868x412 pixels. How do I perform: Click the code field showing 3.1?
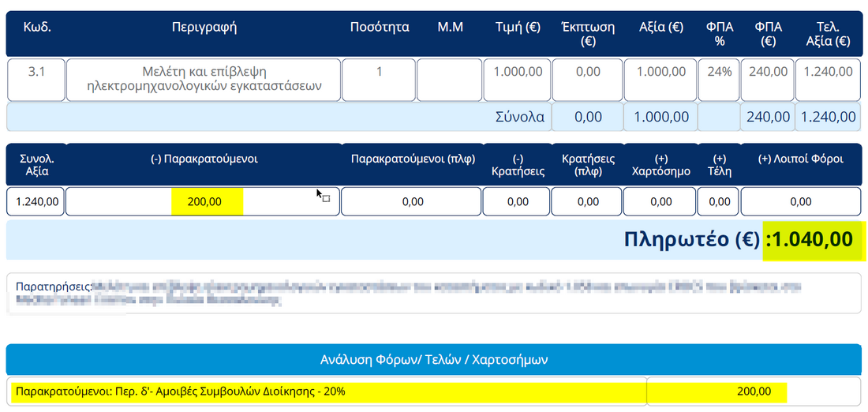36,79
